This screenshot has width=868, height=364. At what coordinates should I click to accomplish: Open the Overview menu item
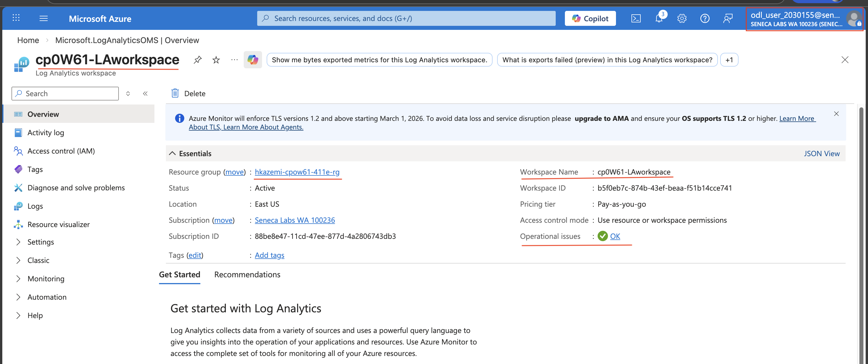tap(79, 114)
